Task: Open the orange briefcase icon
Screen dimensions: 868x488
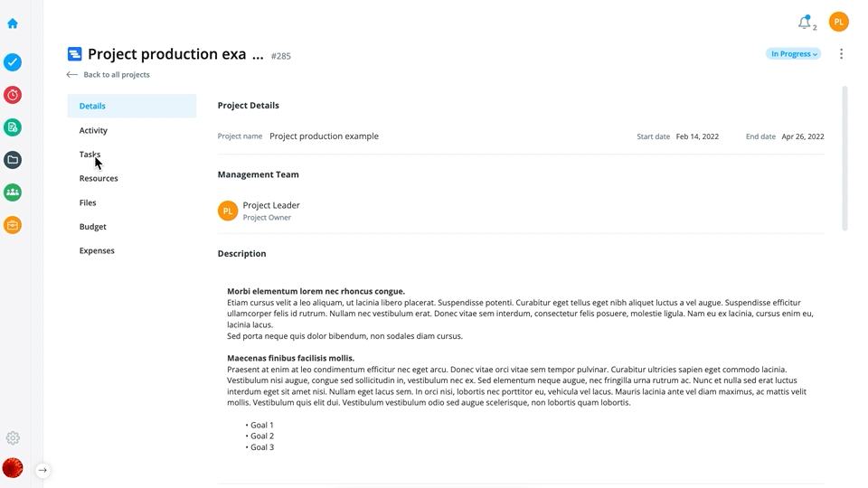Action: click(x=13, y=225)
